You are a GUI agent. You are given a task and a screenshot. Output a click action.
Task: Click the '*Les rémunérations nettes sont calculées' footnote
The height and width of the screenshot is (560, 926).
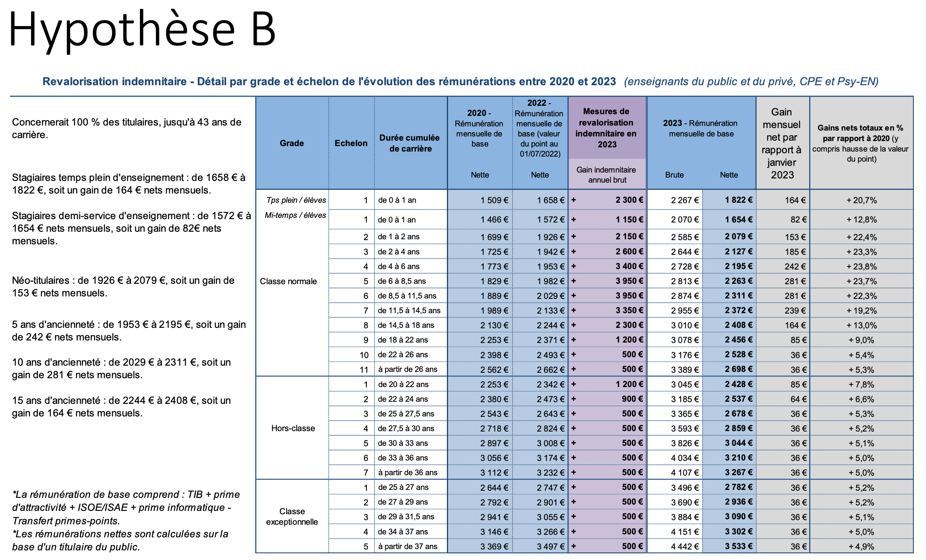click(x=120, y=540)
